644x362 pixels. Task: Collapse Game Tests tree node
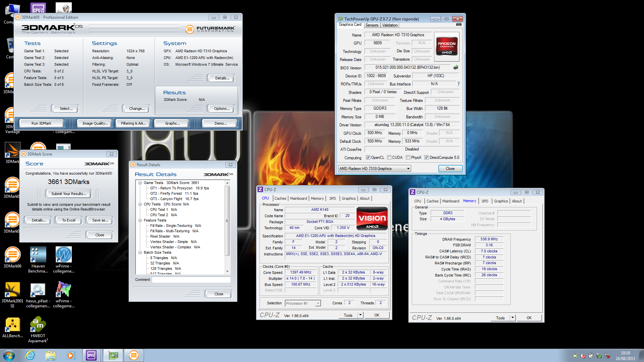[140, 183]
